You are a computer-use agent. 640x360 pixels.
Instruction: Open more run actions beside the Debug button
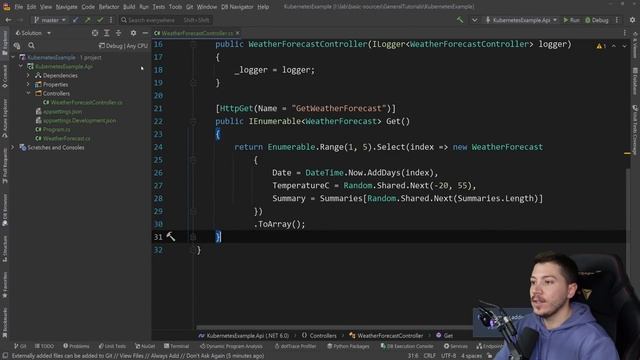(x=617, y=20)
